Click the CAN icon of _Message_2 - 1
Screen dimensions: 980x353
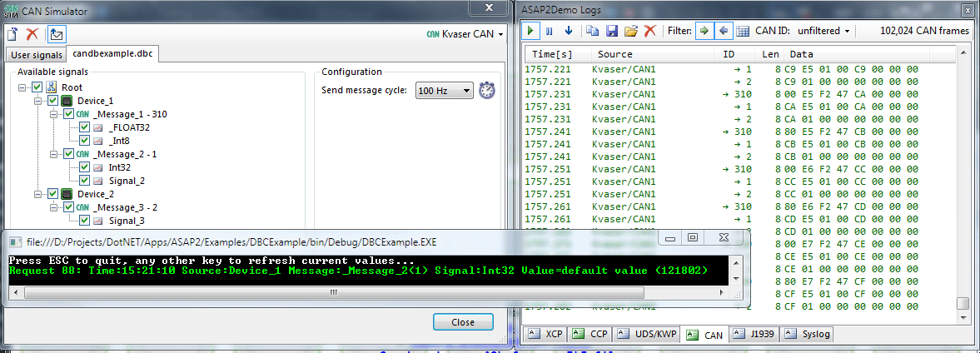pos(82,154)
